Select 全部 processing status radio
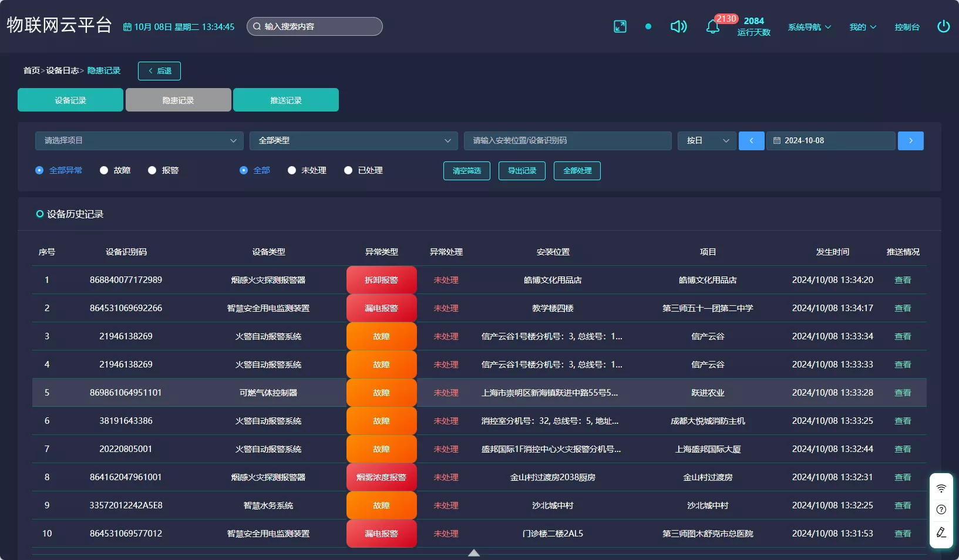Screen dimensions: 959x560 click(255, 170)
